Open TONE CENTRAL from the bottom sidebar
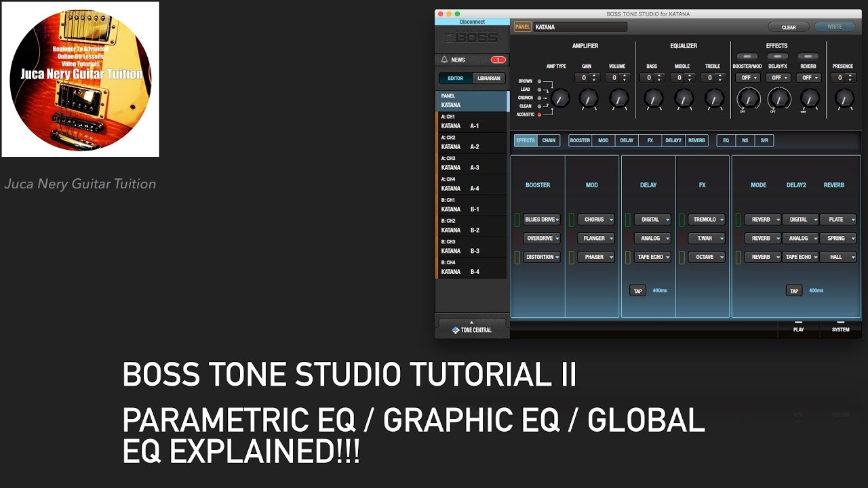 472,327
